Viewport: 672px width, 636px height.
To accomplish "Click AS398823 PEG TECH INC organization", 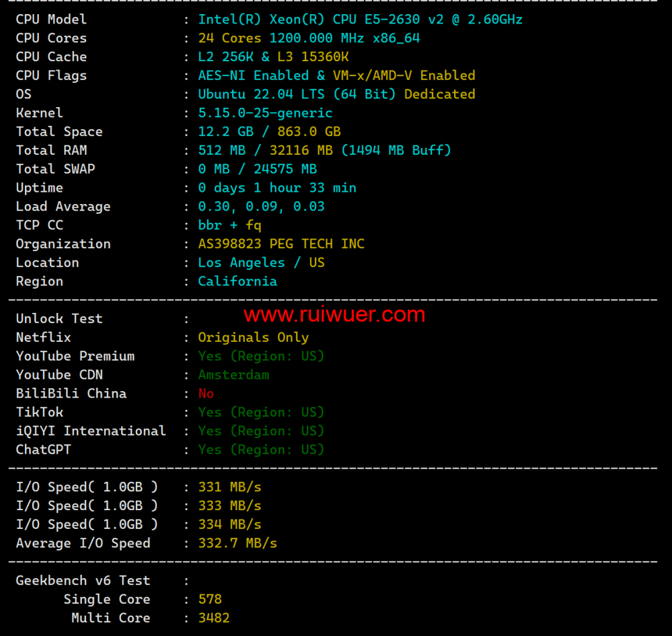I will (x=281, y=244).
